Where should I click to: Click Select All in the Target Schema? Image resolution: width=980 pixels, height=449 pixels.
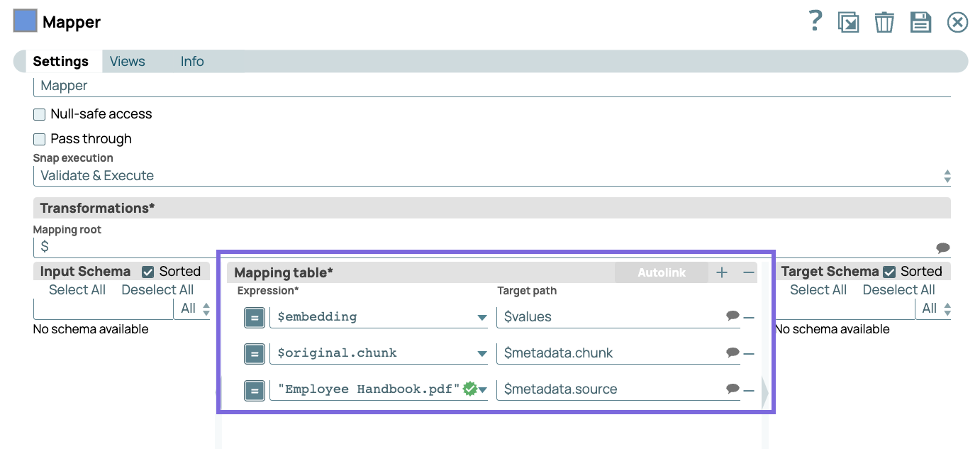[818, 289]
